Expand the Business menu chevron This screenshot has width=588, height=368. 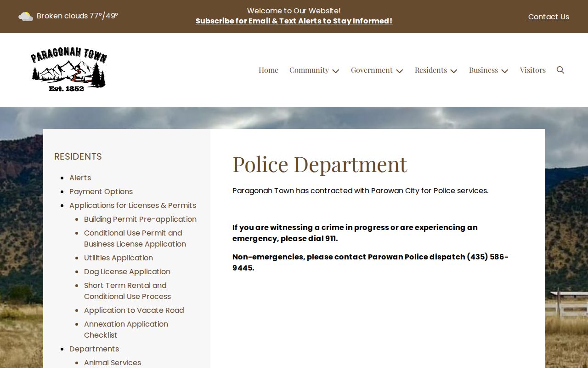click(x=505, y=71)
